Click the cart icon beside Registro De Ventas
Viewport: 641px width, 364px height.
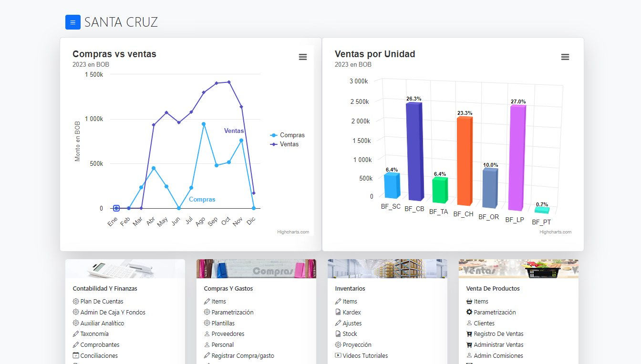[x=469, y=334]
